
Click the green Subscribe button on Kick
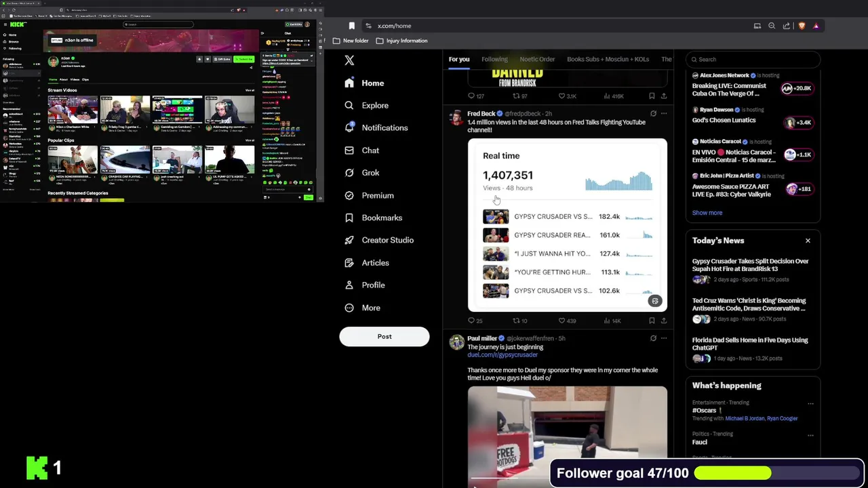point(243,59)
